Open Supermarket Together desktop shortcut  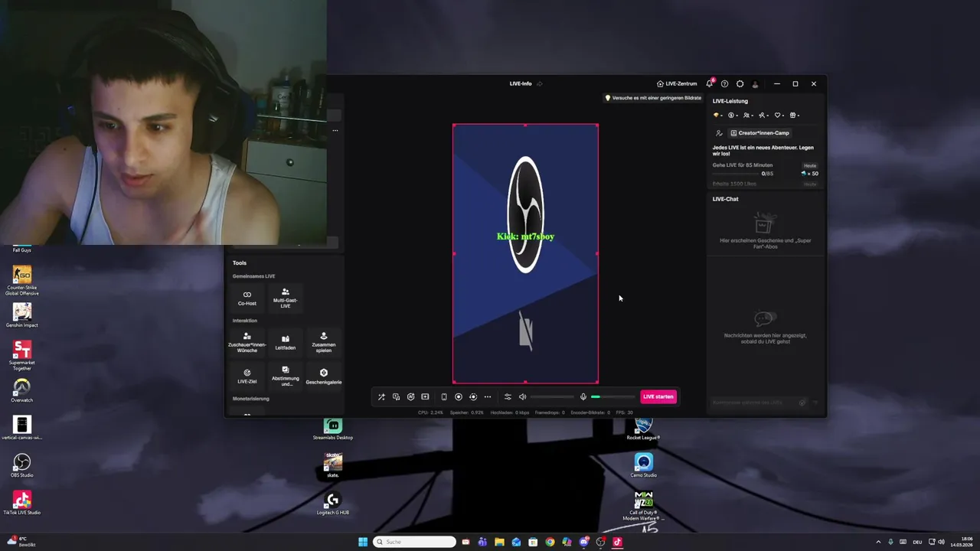pyautogui.click(x=22, y=356)
